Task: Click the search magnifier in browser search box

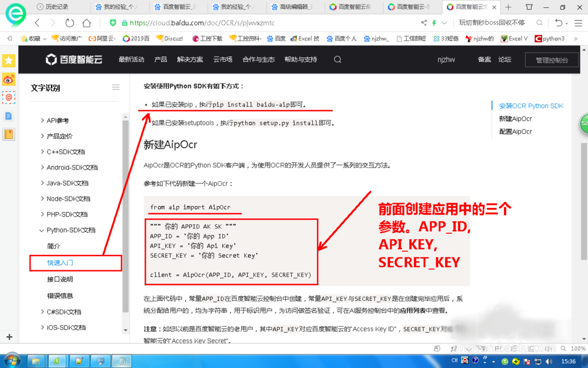Action: click(539, 23)
